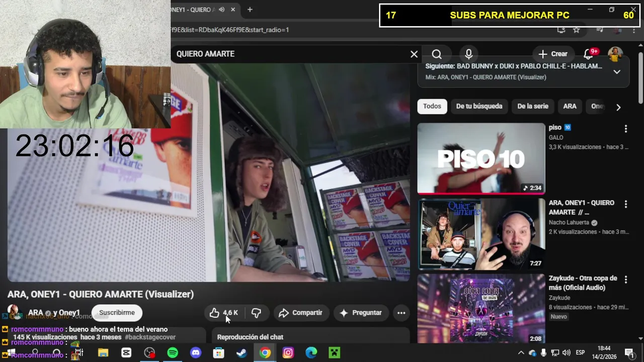Open more actions menu beside Preguntar

[x=401, y=313]
